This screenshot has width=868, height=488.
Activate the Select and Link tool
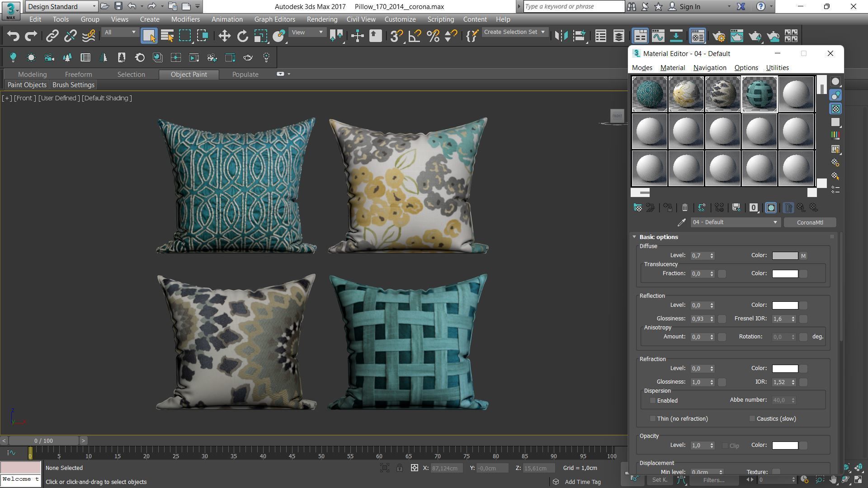point(52,36)
